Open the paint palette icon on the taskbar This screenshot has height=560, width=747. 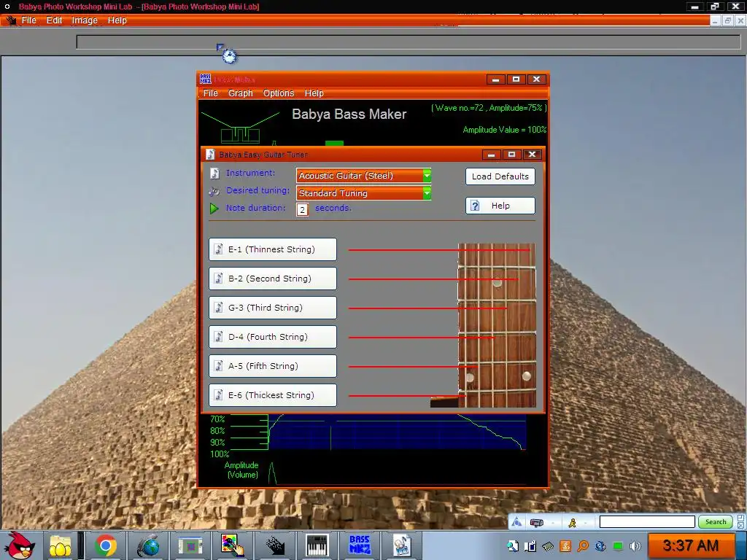click(x=233, y=545)
